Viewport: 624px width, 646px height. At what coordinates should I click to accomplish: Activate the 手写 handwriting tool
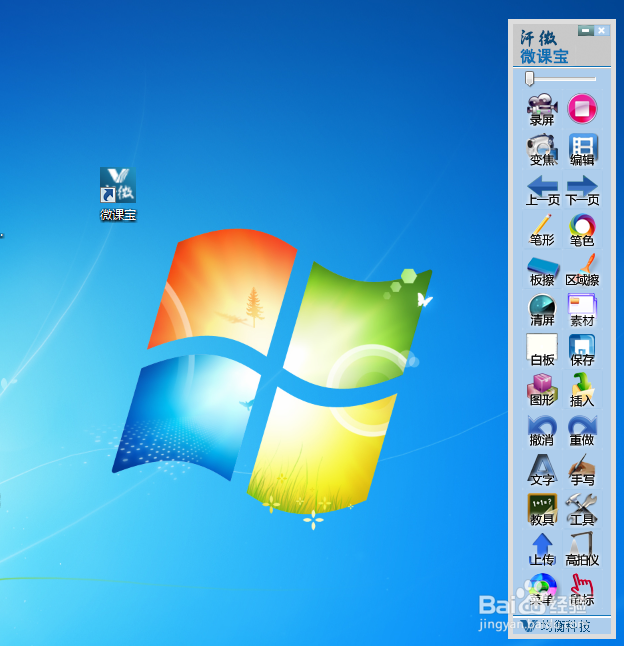pyautogui.click(x=582, y=470)
